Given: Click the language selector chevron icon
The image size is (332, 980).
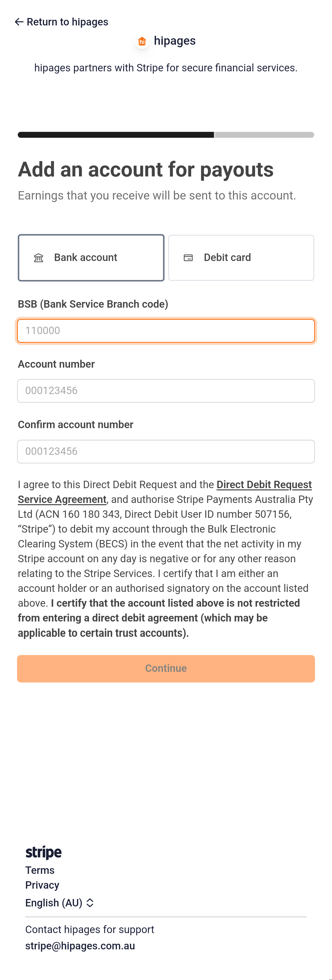Looking at the screenshot, I should click(x=90, y=903).
